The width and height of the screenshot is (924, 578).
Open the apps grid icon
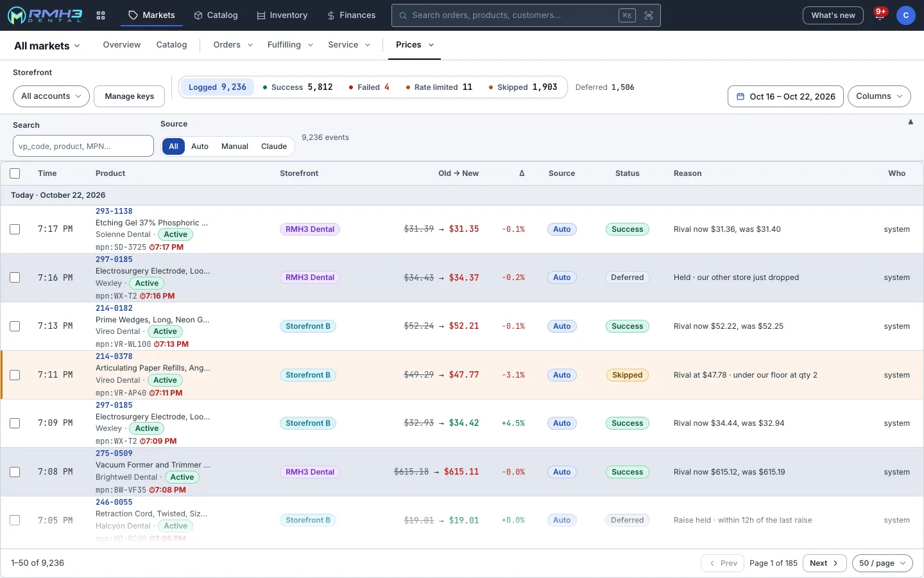pyautogui.click(x=101, y=15)
